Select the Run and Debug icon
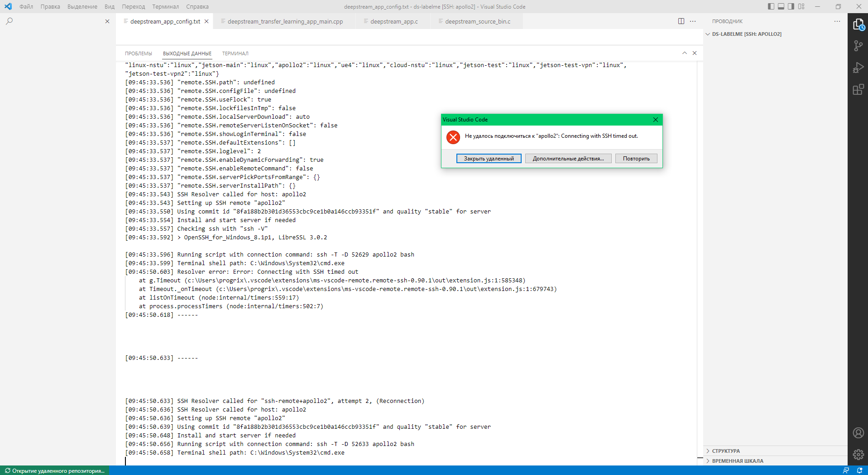 [858, 67]
